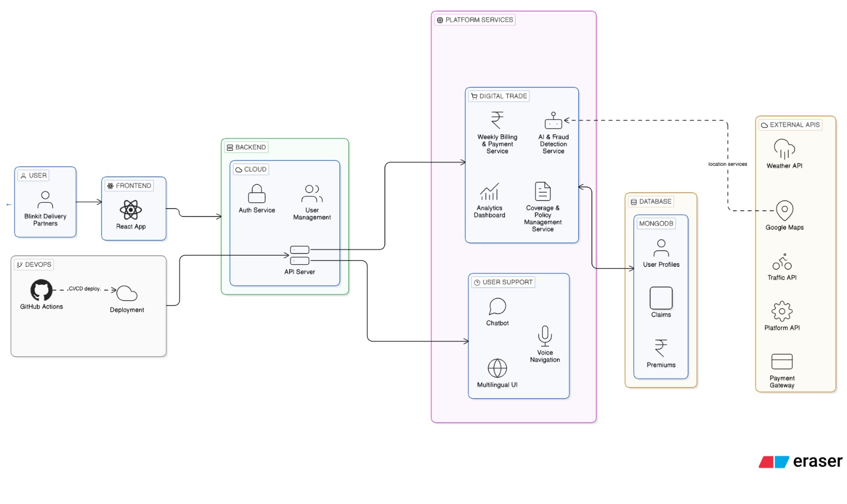Screen dimensions: 847x504
Task: Click the Google Maps pin icon
Action: pos(785,211)
